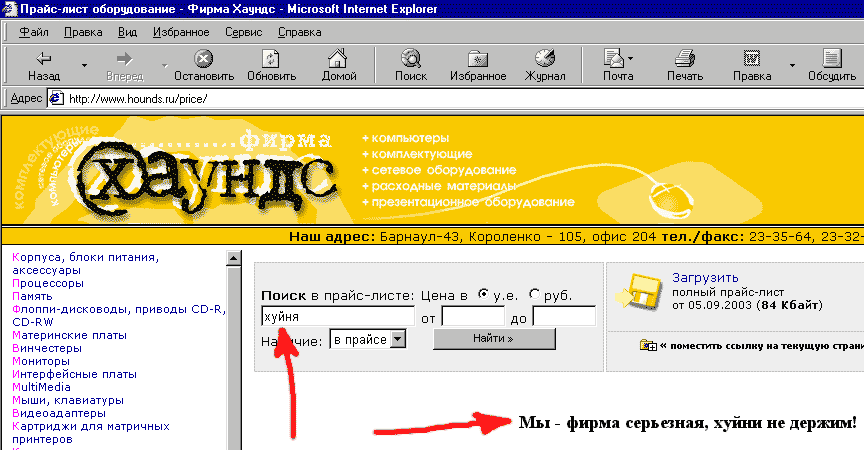Click the Internet Explorer title bar icon
The width and height of the screenshot is (864, 450).
tap(9, 9)
